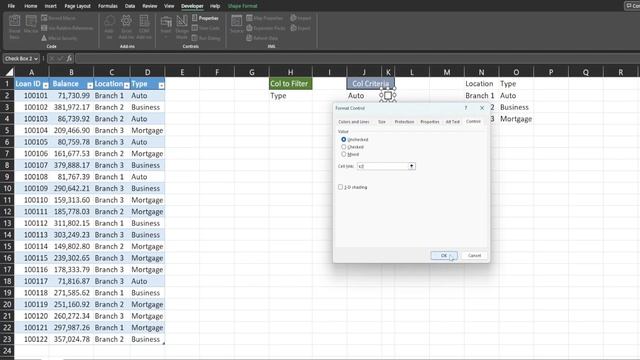Image resolution: width=640 pixels, height=360 pixels.
Task: Enable the 3-D shading checkbox
Action: [340, 187]
